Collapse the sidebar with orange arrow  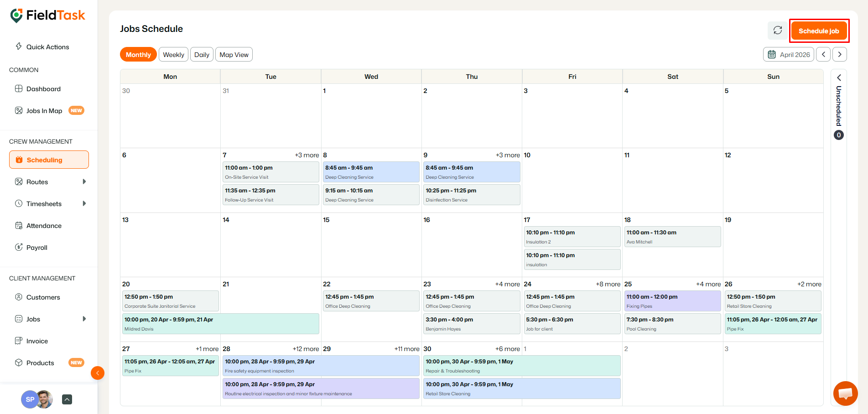[98, 373]
